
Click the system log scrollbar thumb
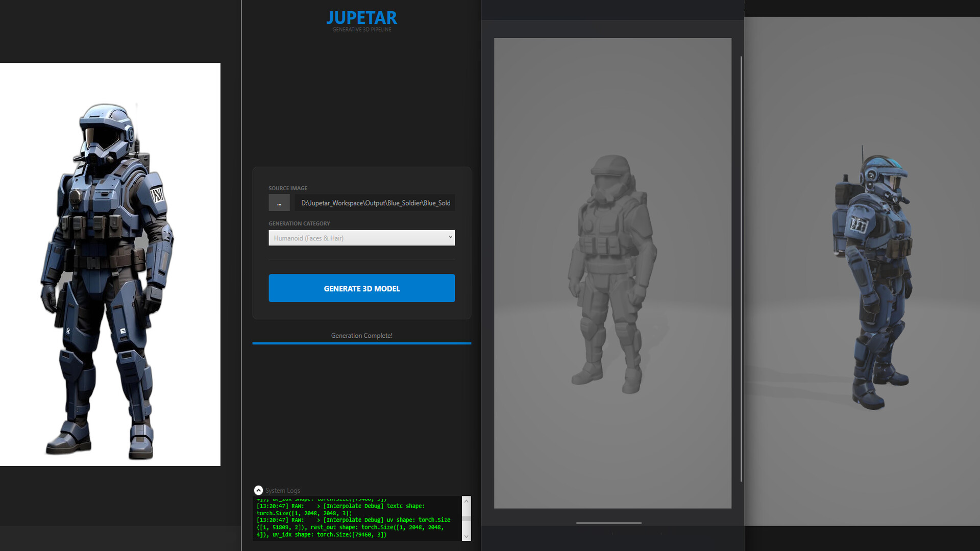[466, 518]
